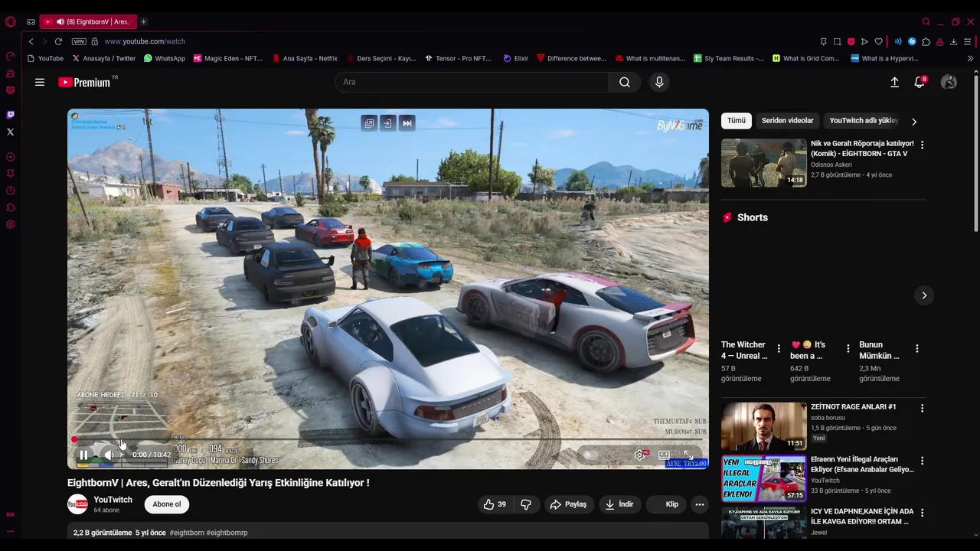Viewport: 980px width, 551px height.
Task: Show next Shorts with the arrow
Action: click(924, 295)
